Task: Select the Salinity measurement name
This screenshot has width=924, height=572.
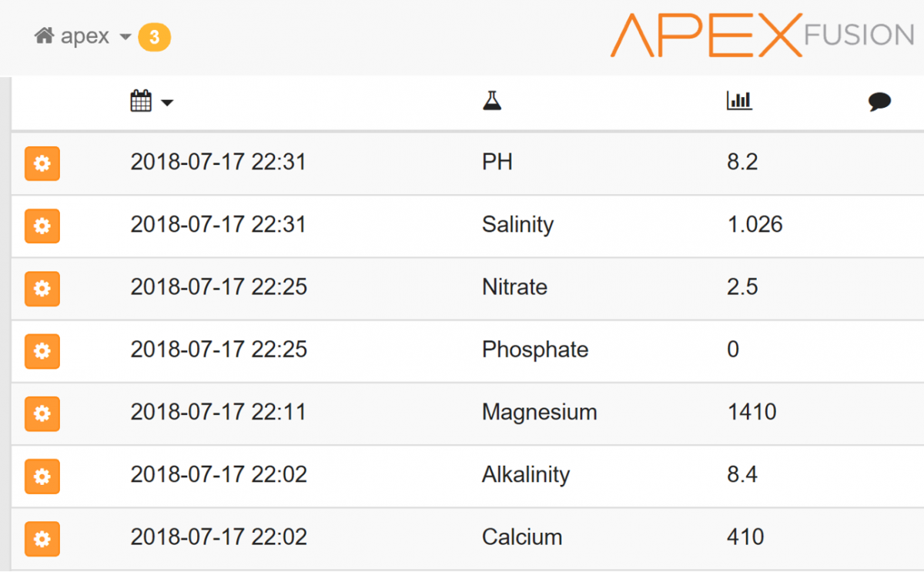Action: click(x=517, y=225)
